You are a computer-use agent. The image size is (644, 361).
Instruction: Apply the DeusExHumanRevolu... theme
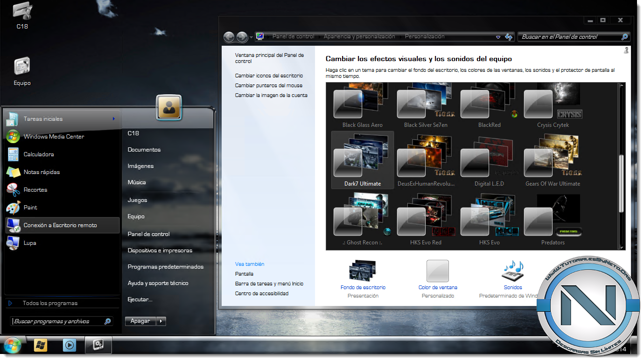pyautogui.click(x=426, y=160)
